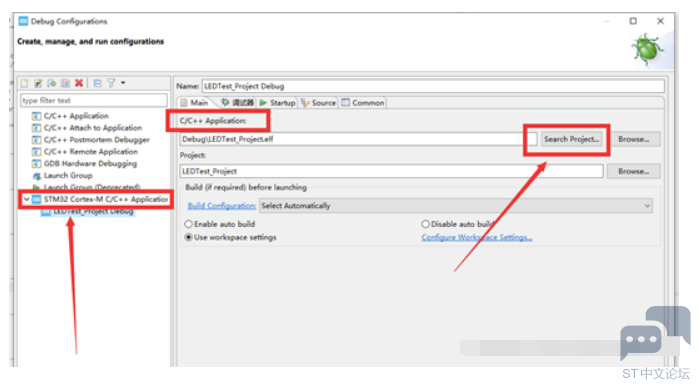Switch to the Source tab

click(318, 103)
